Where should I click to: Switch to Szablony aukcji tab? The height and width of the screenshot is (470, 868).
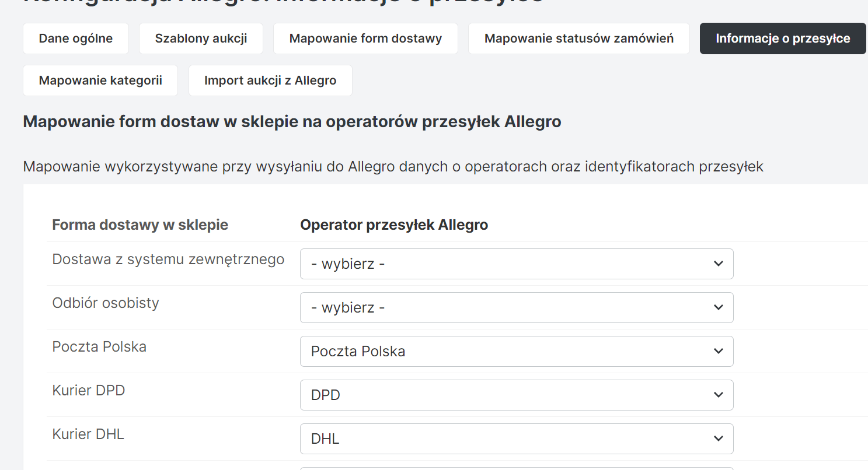(x=201, y=38)
